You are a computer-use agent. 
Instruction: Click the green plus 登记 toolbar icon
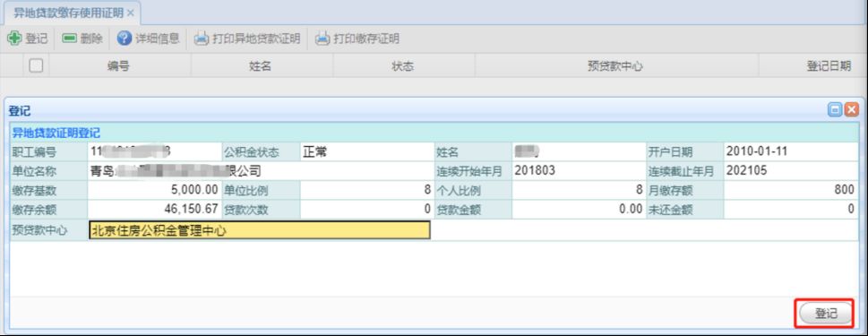pyautogui.click(x=14, y=39)
